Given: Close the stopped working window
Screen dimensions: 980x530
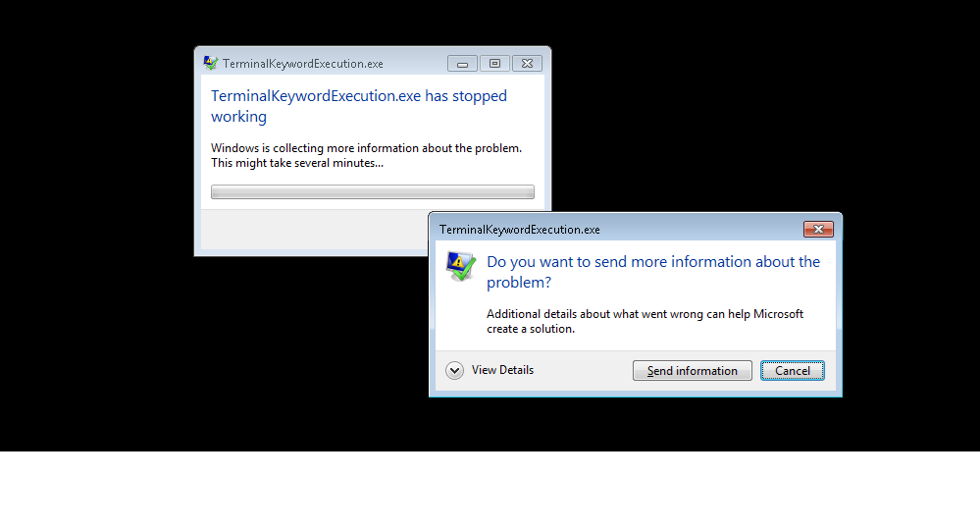Looking at the screenshot, I should click(x=527, y=64).
